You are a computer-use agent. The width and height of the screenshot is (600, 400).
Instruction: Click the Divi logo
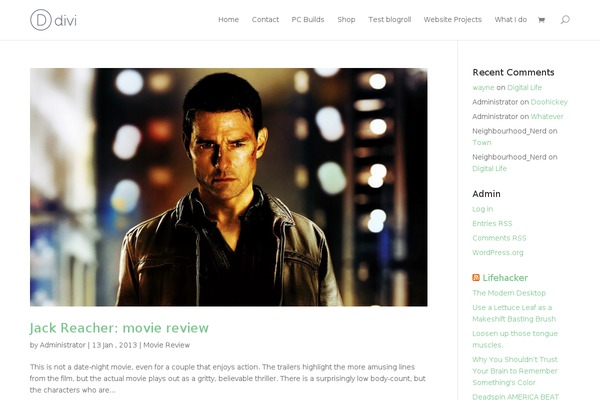[53, 20]
